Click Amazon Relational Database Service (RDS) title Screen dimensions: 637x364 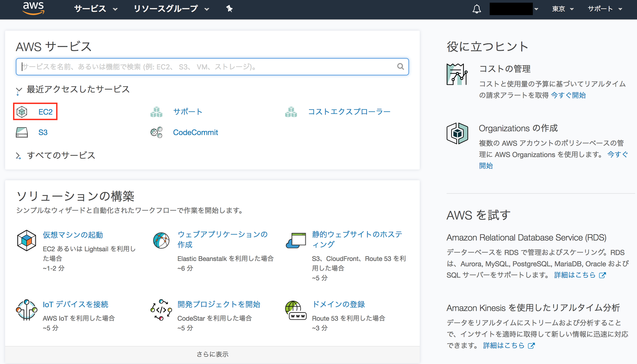[x=526, y=238]
